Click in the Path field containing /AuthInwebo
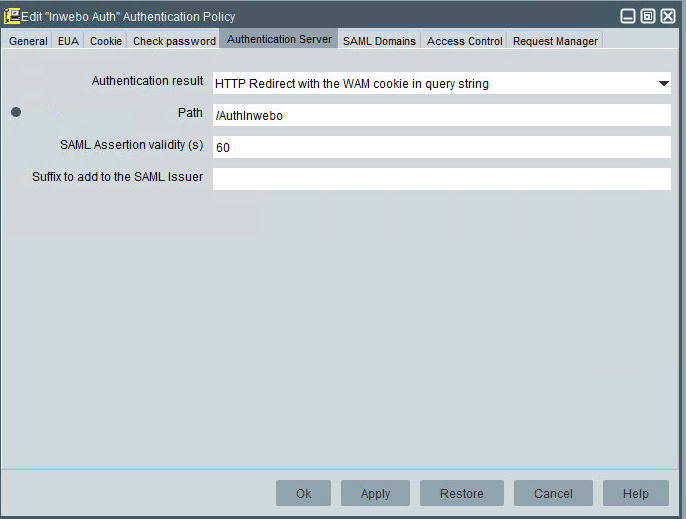Screen dimensions: 686x519 click(441, 115)
